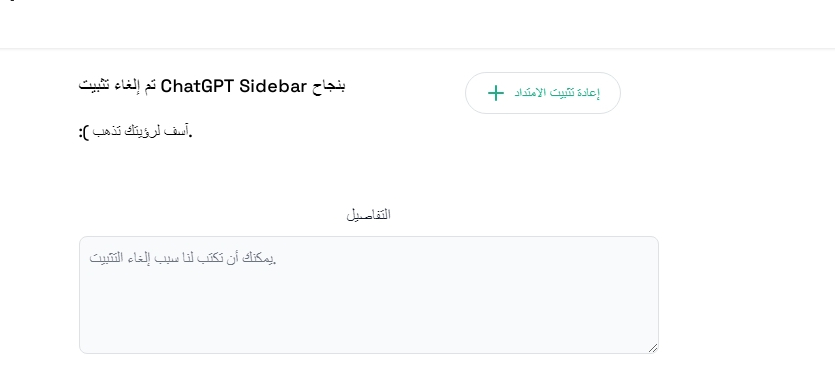
Task: Click the empty top header bar
Action: [418, 24]
